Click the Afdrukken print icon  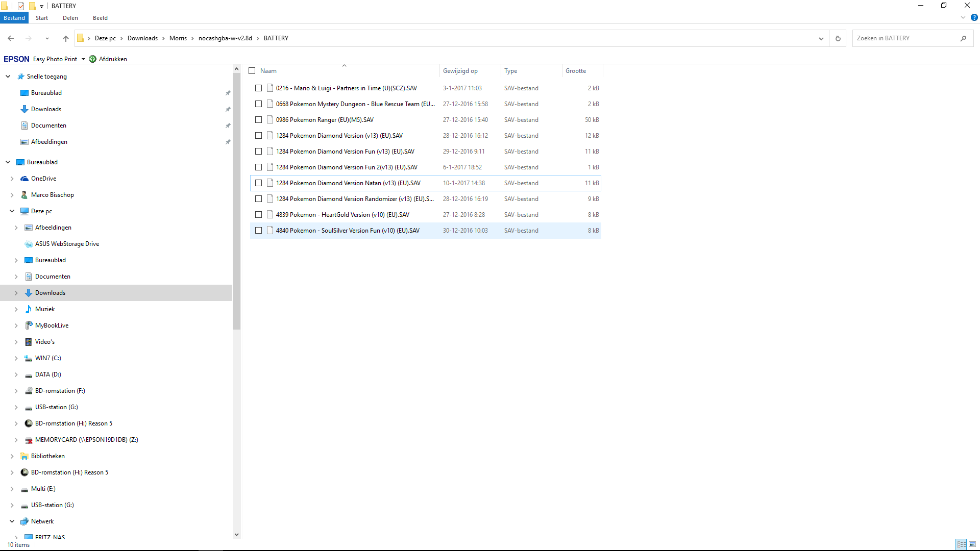(x=93, y=59)
